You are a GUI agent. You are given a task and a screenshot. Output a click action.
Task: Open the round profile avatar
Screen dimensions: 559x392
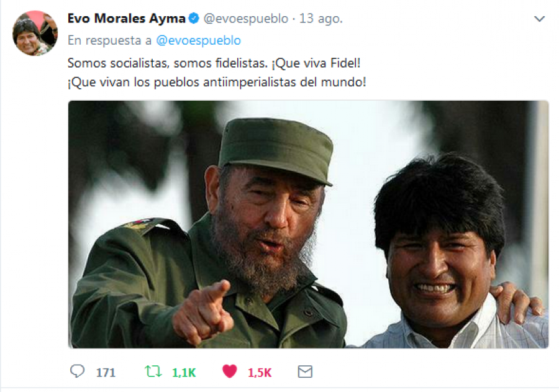click(x=35, y=33)
